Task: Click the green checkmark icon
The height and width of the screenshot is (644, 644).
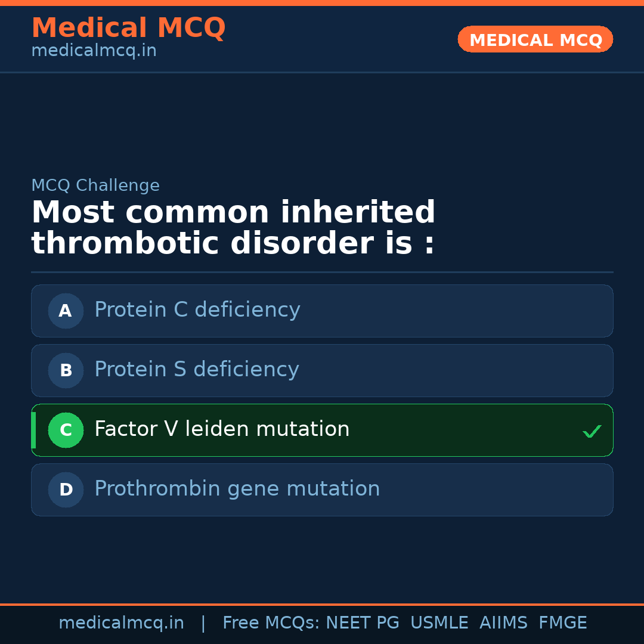Action: click(x=592, y=431)
